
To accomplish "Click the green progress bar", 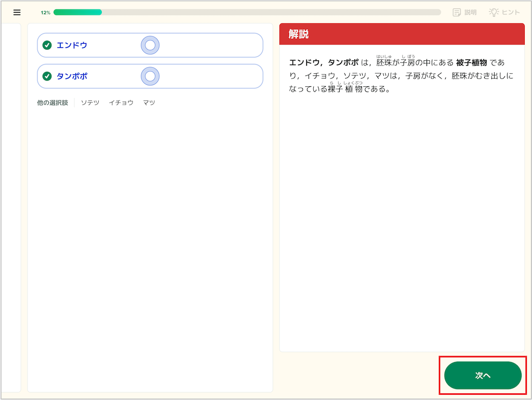I will (x=78, y=12).
